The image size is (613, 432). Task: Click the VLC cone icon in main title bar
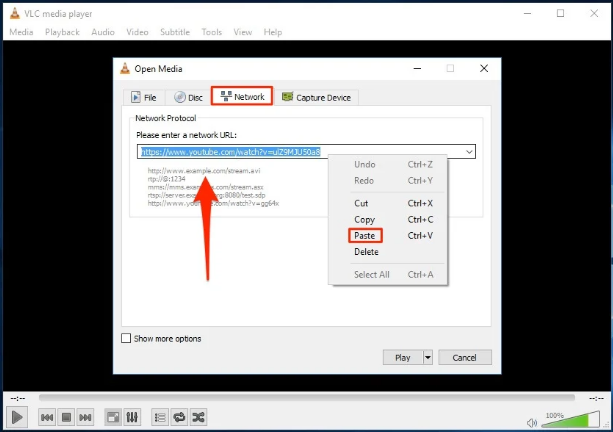pos(15,13)
